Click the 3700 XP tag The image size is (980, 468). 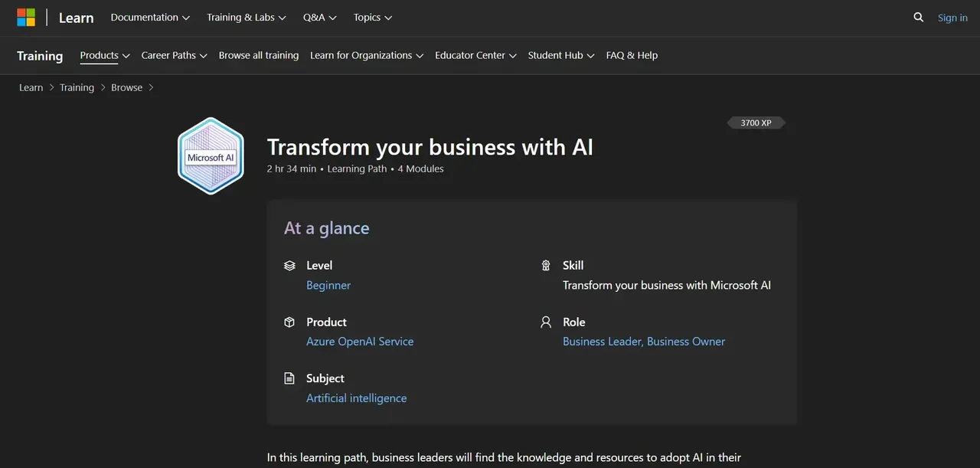(x=756, y=123)
